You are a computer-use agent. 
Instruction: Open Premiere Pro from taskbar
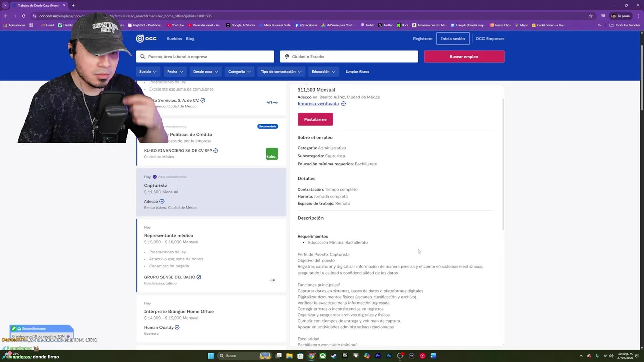pyautogui.click(x=378, y=356)
